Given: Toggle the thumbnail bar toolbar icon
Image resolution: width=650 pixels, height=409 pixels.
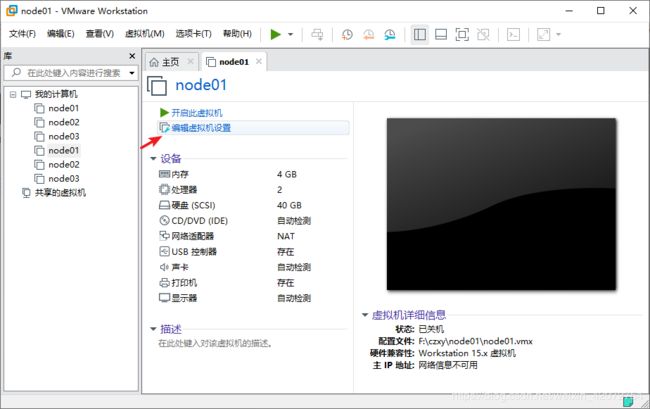Looking at the screenshot, I should coord(441,34).
